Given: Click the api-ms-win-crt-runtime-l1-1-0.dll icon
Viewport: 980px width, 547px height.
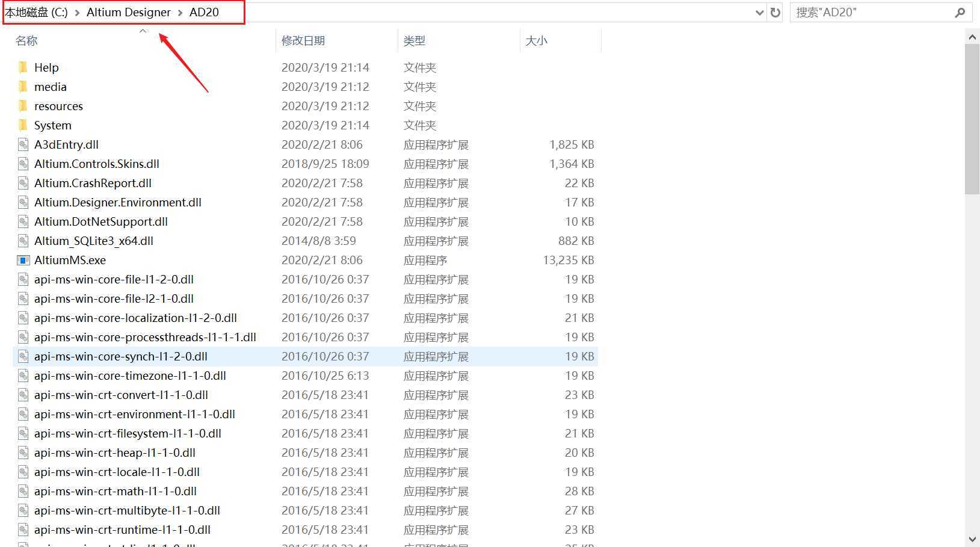Looking at the screenshot, I should (x=23, y=530).
